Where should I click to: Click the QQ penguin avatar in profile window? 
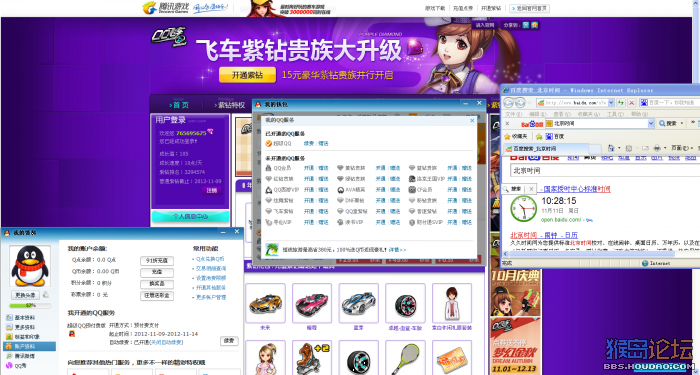click(x=30, y=266)
